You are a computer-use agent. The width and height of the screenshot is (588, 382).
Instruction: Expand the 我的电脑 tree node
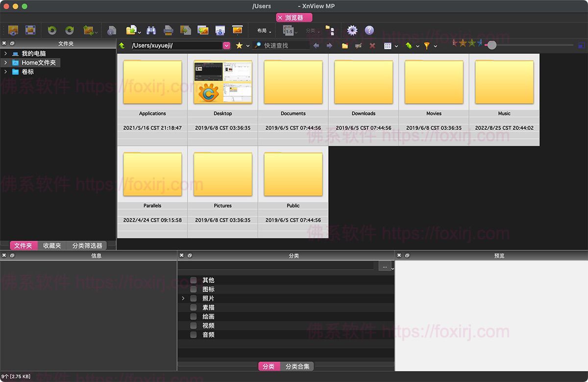click(5, 53)
